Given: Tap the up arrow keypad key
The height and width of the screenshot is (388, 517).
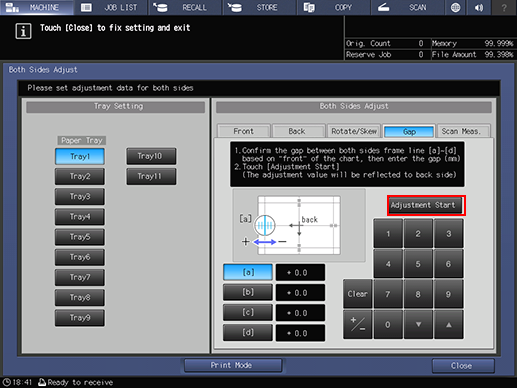Looking at the screenshot, I should (x=449, y=324).
